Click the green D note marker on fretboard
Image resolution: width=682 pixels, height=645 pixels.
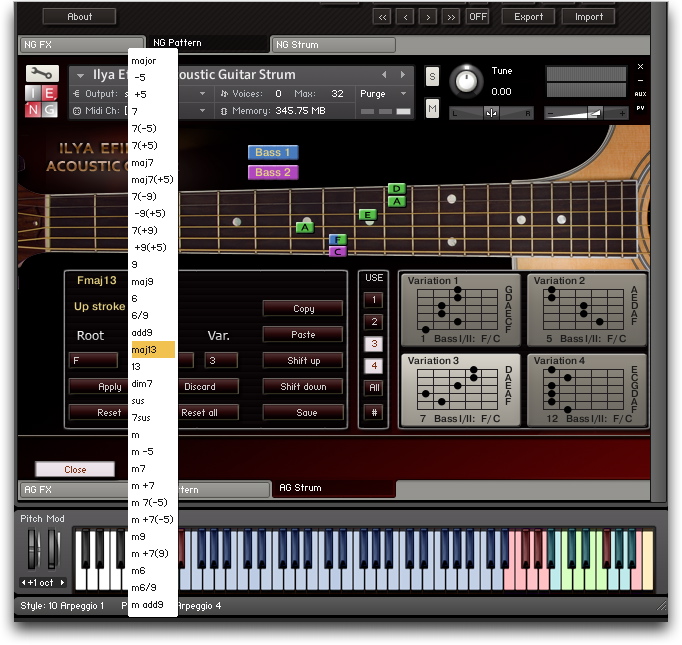397,189
